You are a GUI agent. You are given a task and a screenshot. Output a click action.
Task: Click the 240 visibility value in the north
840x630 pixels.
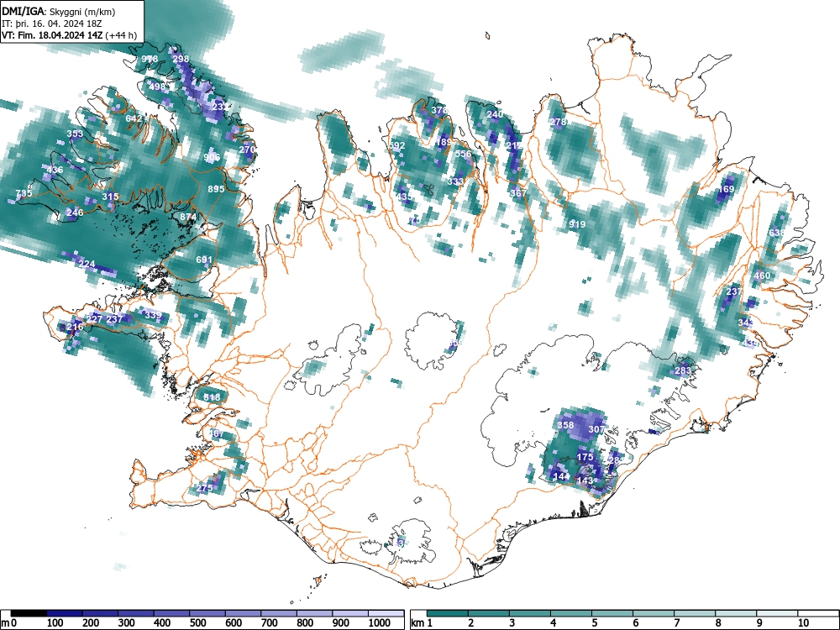tap(495, 114)
